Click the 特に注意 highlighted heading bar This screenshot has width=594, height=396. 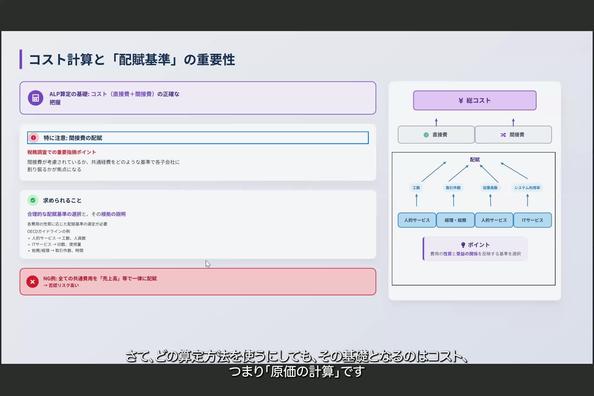(198, 138)
